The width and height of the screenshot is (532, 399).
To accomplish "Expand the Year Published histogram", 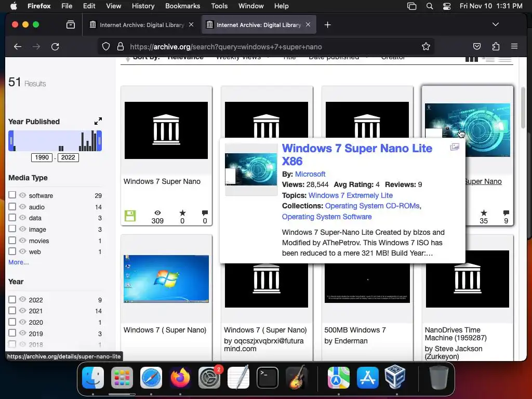I will tap(98, 121).
